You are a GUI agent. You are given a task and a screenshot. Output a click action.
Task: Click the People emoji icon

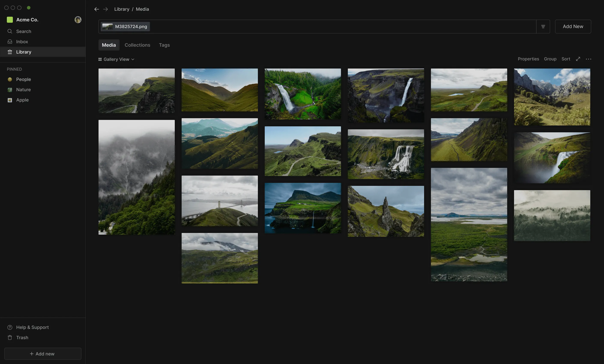tap(10, 79)
